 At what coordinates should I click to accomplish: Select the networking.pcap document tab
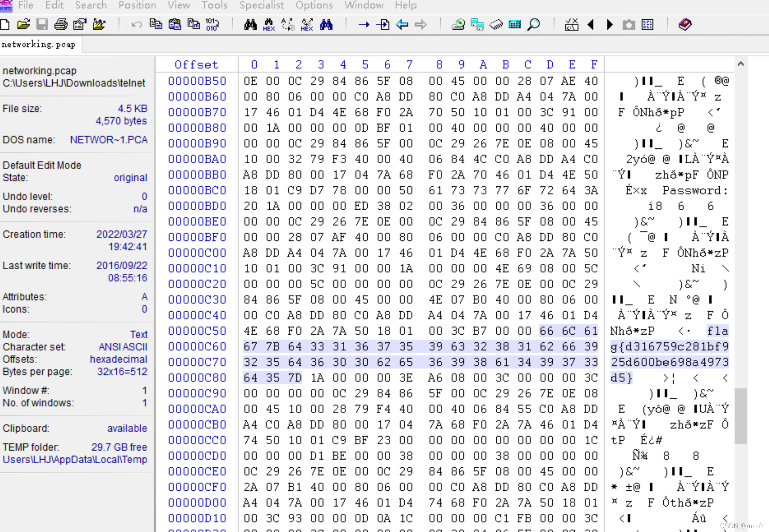(39, 44)
